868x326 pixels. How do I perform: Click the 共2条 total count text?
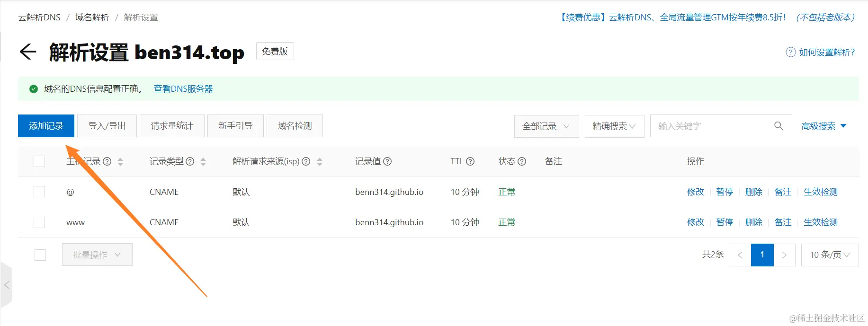[713, 255]
